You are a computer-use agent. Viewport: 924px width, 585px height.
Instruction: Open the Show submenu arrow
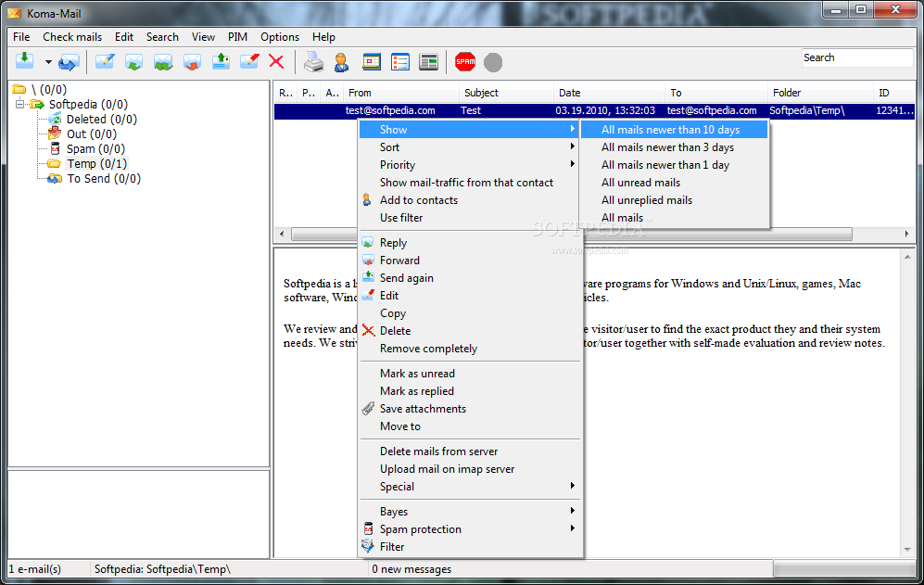click(572, 129)
